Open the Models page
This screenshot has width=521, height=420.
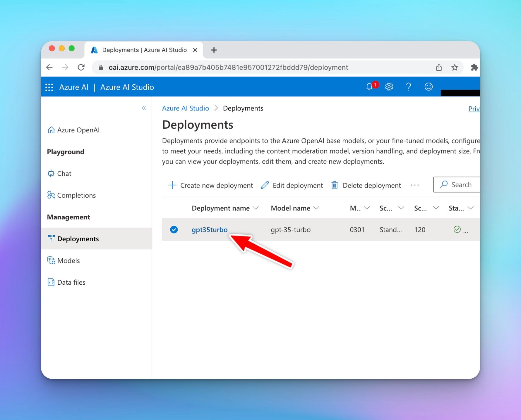click(x=64, y=260)
